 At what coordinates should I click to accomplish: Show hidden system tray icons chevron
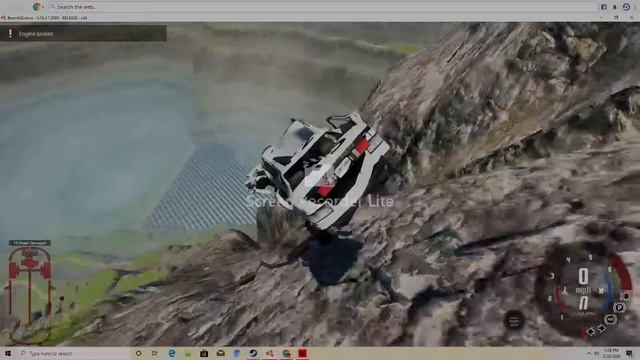[588, 353]
